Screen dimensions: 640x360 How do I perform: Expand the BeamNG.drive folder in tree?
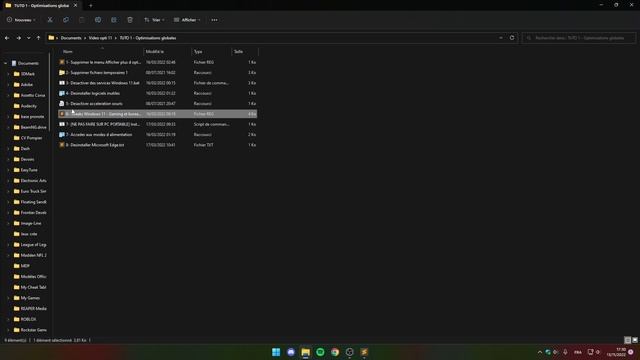pyautogui.click(x=8, y=127)
